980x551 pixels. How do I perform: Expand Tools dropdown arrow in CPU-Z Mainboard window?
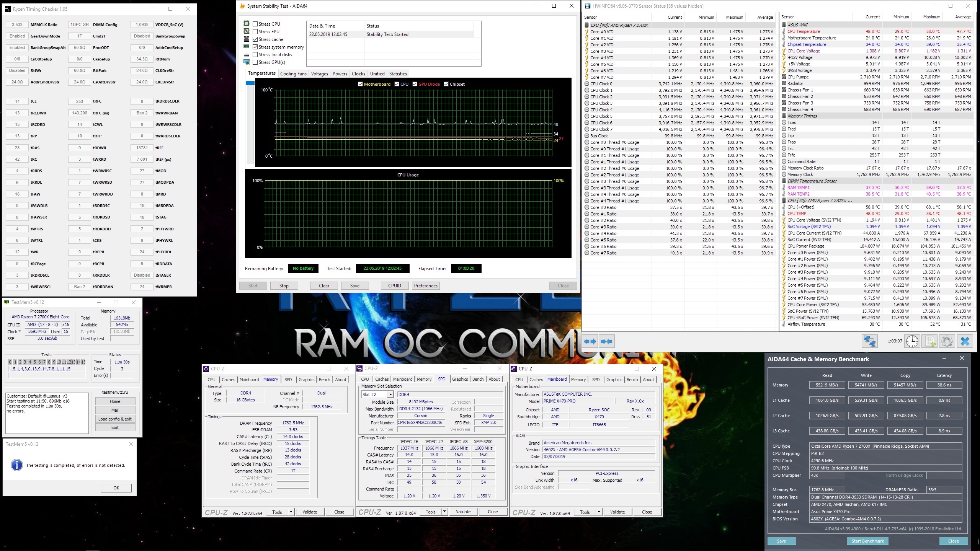599,512
